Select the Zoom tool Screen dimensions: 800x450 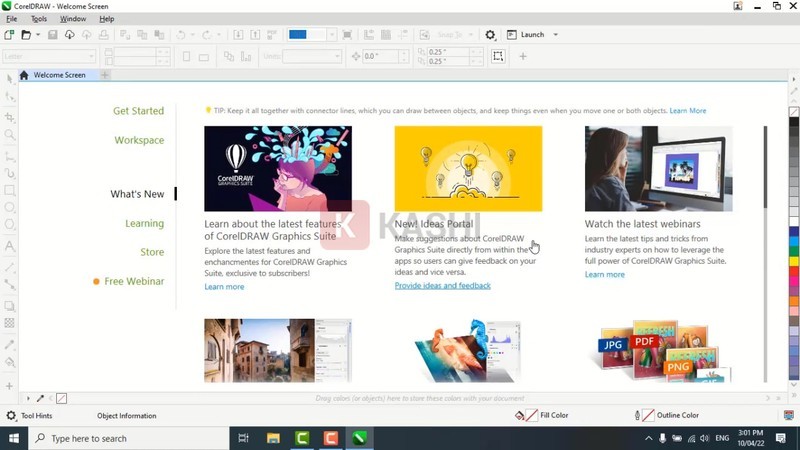(x=9, y=135)
